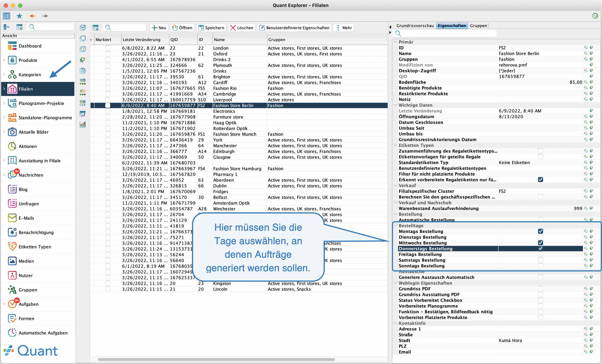The image size is (602, 364).
Task: Collapse the Weblogin Eigenschaften group
Action: 395,283
